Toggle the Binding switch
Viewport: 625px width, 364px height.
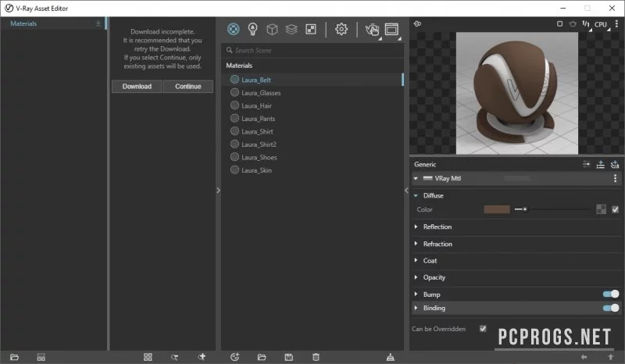(611, 308)
